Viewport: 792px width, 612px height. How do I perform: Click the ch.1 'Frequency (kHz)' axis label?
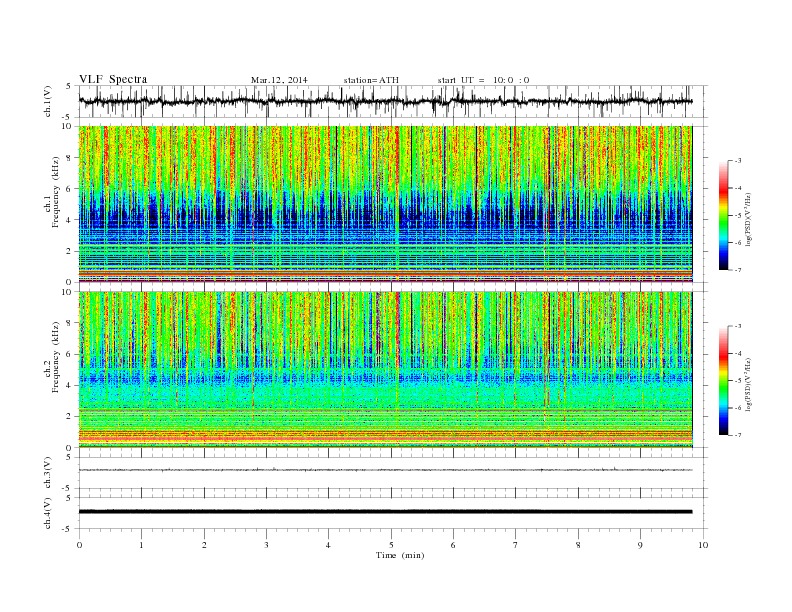click(55, 192)
